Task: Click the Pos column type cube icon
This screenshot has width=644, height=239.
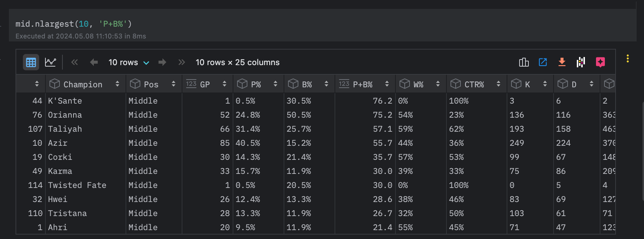Action: coord(135,84)
